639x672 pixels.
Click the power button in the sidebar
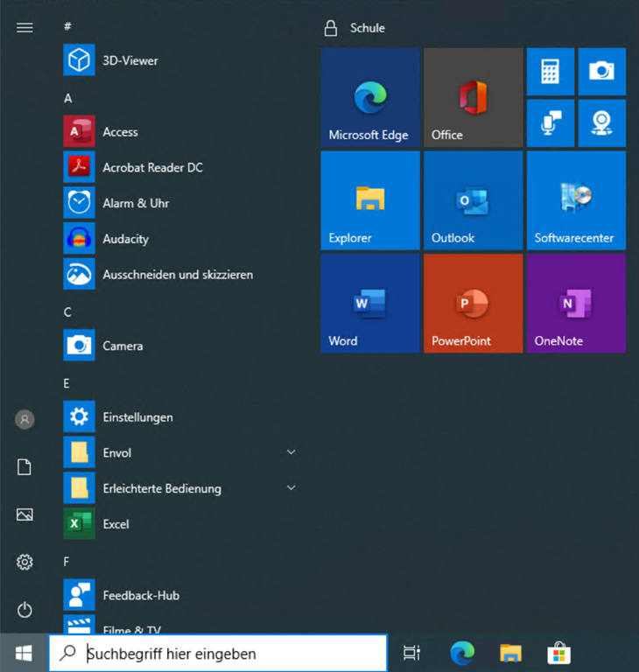pyautogui.click(x=25, y=609)
